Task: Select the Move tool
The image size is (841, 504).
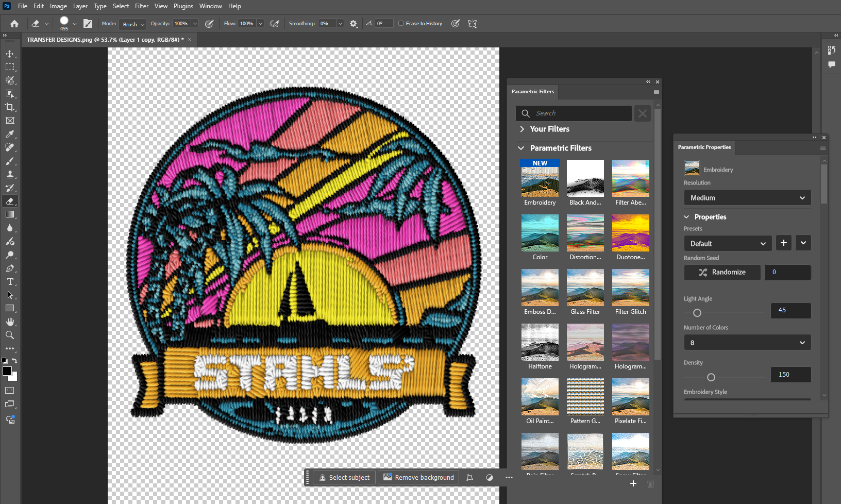Action: point(10,54)
